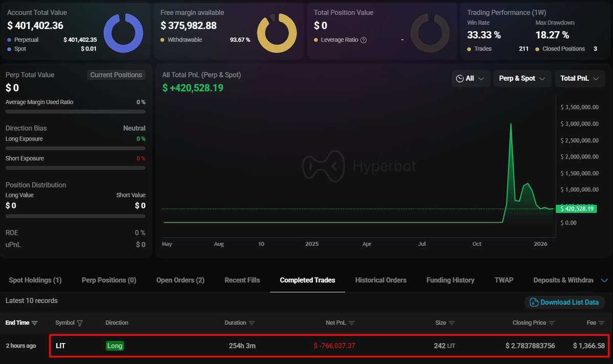Open the Historical Orders tab
613x364 pixels.
(x=380, y=280)
